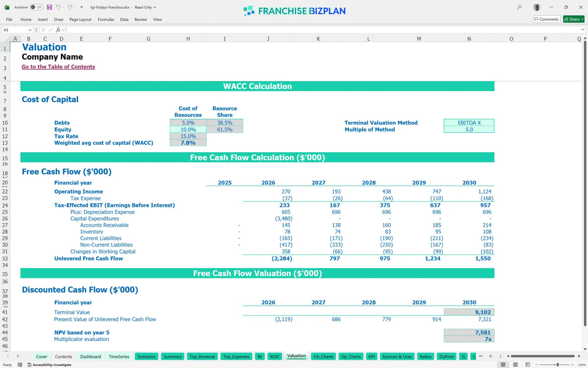Switch to the Fin_Charts sheet tab

323,357
